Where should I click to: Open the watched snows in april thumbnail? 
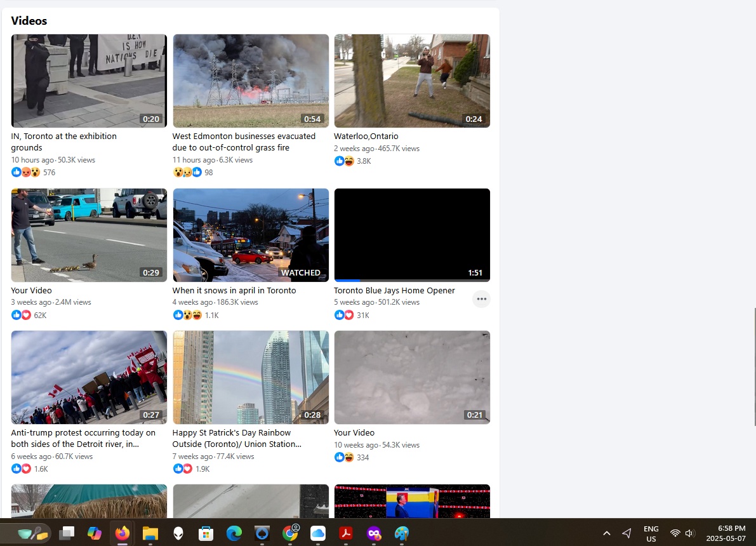[x=251, y=235]
